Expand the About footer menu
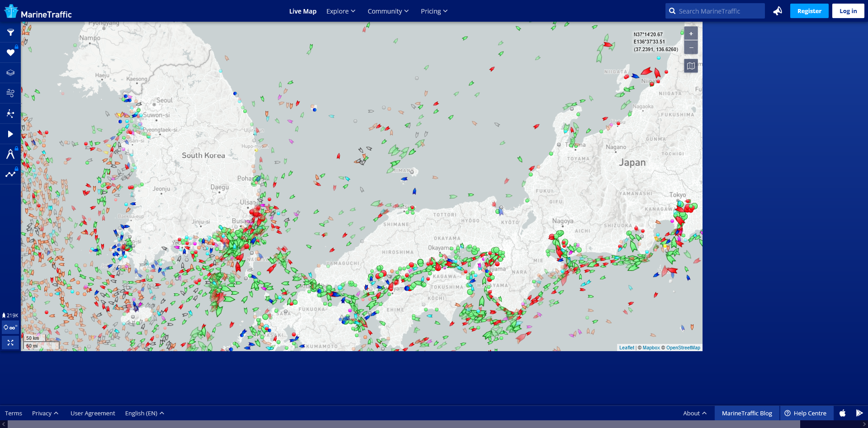The width and height of the screenshot is (868, 428). (x=694, y=413)
